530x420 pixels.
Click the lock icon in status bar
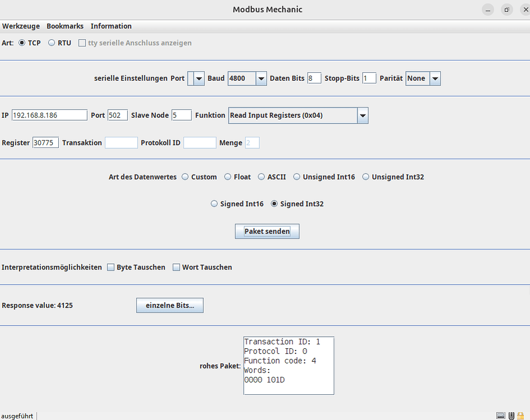pyautogui.click(x=521, y=416)
